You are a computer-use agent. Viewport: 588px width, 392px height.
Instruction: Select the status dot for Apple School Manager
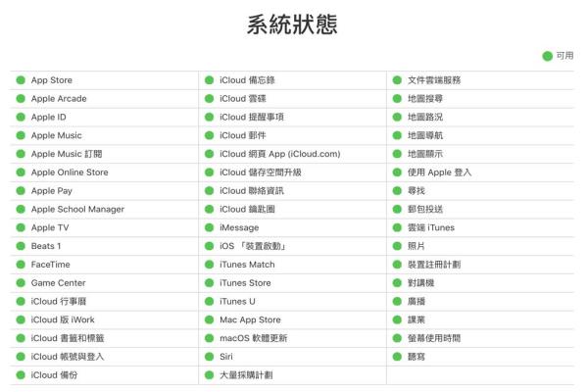21,209
